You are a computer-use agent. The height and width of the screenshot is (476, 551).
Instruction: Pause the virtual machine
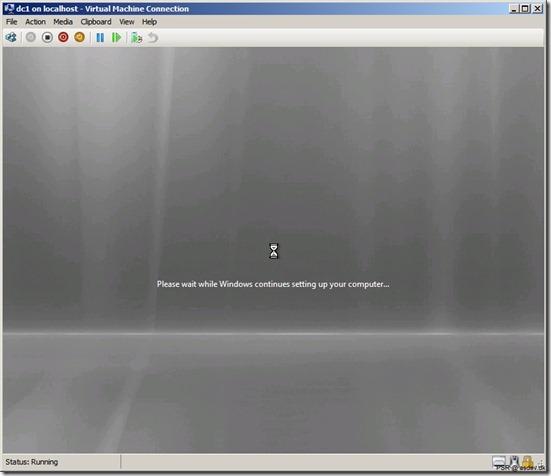click(100, 37)
